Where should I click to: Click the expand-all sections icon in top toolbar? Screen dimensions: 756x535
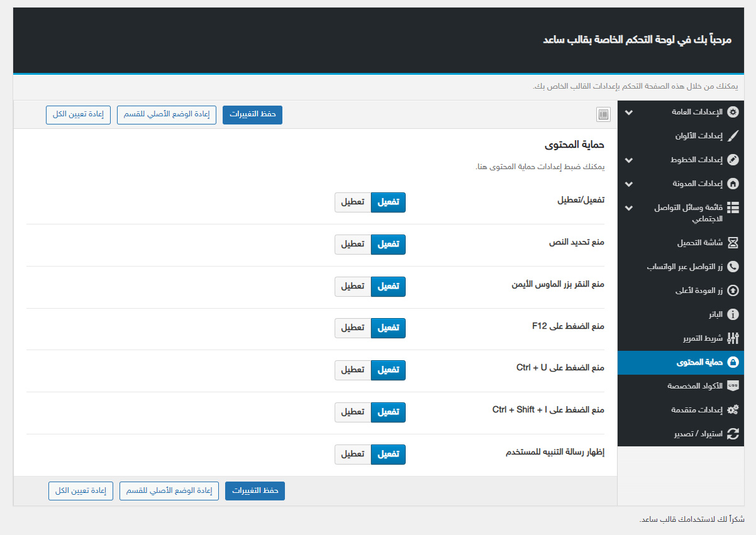tap(603, 114)
